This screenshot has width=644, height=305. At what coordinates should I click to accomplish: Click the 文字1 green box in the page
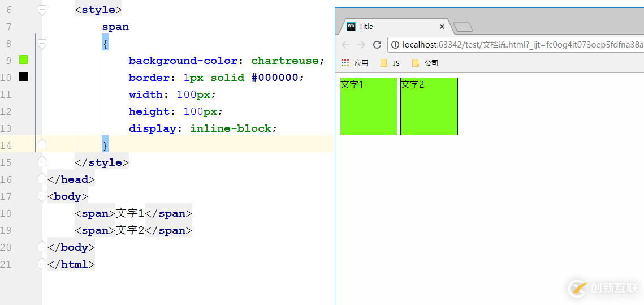pyautogui.click(x=369, y=106)
